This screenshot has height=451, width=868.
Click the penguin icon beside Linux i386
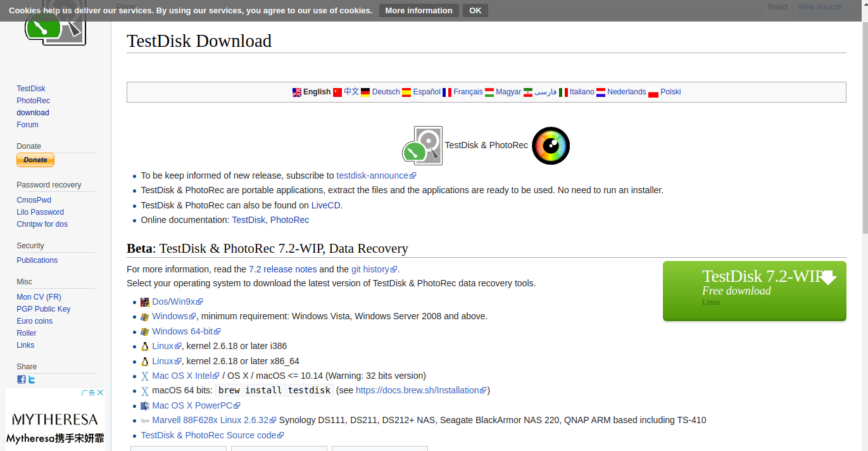[145, 346]
